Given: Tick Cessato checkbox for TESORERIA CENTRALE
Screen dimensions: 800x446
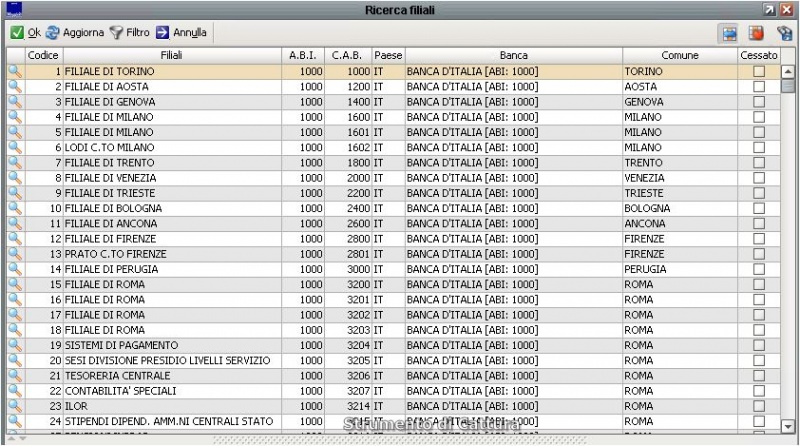Looking at the screenshot, I should pyautogui.click(x=759, y=376).
